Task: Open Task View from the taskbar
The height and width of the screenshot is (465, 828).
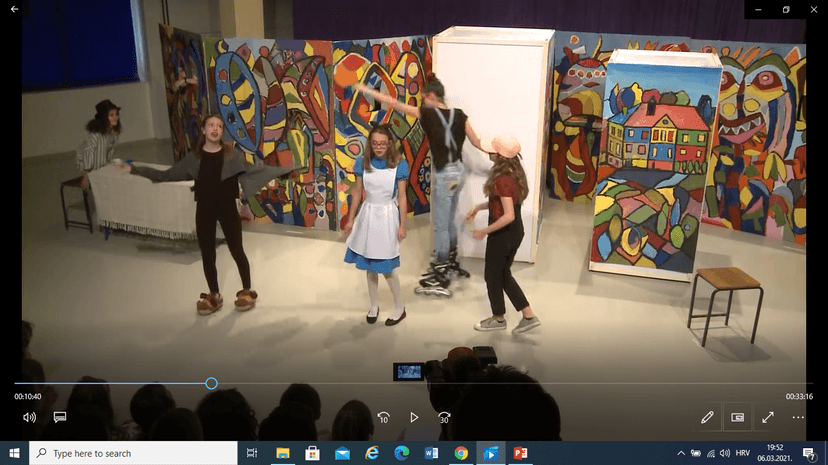Action: pos(252,453)
